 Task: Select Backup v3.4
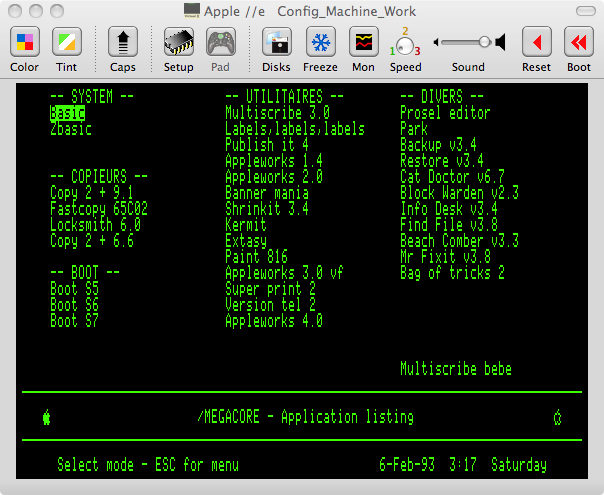(438, 145)
